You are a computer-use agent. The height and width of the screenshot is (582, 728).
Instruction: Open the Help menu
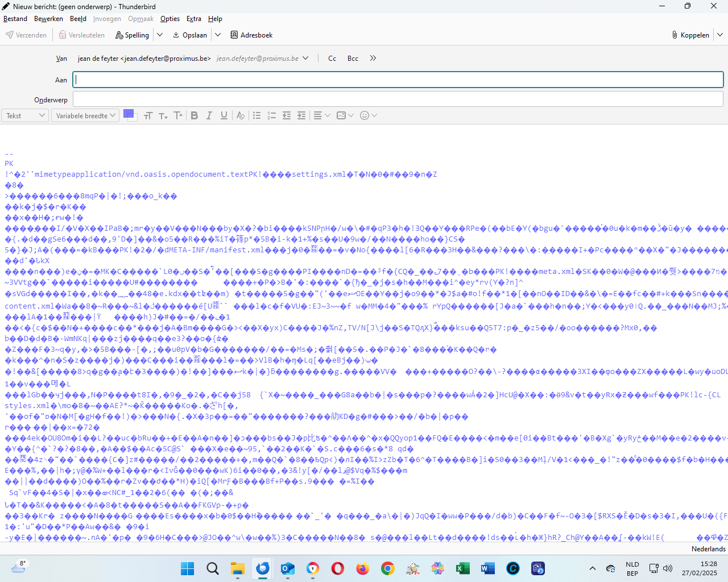tap(215, 19)
